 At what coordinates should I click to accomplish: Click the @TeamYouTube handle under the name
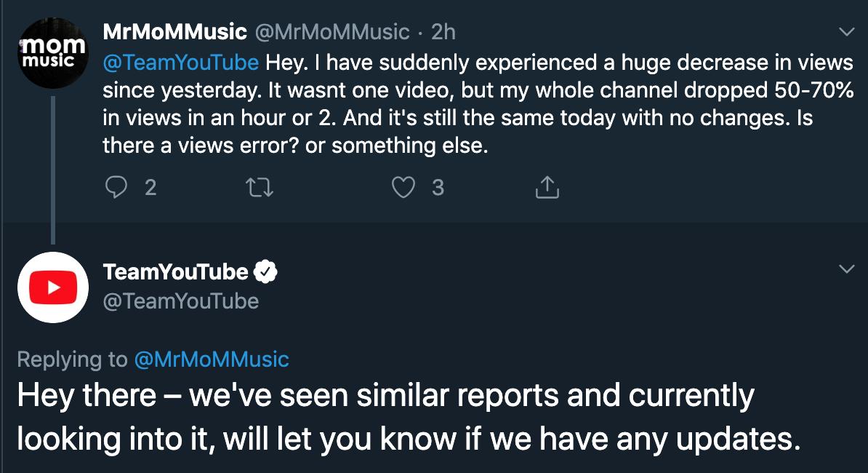[x=181, y=301]
